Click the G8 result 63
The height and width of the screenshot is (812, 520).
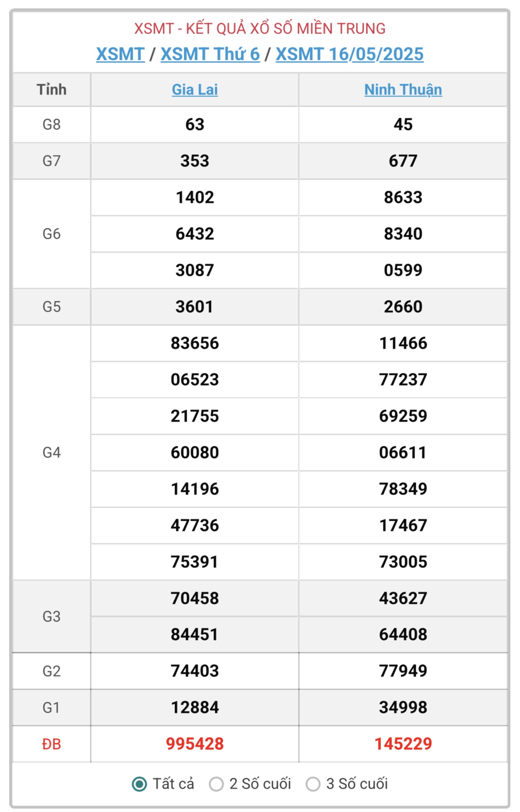tap(195, 124)
